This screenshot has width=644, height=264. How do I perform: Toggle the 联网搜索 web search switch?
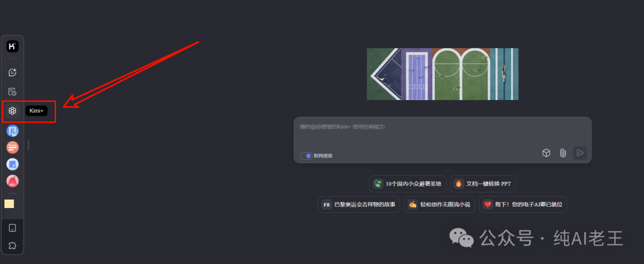coord(306,156)
